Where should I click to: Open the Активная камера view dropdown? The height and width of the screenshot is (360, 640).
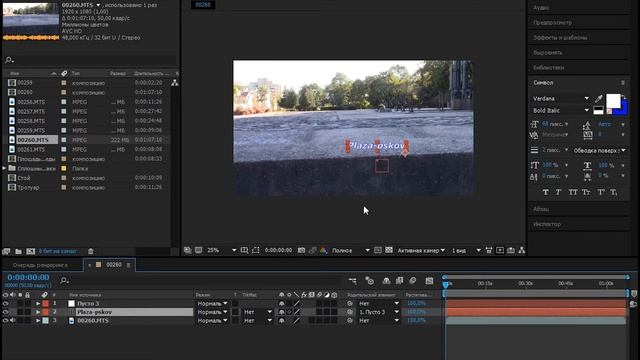(x=421, y=250)
